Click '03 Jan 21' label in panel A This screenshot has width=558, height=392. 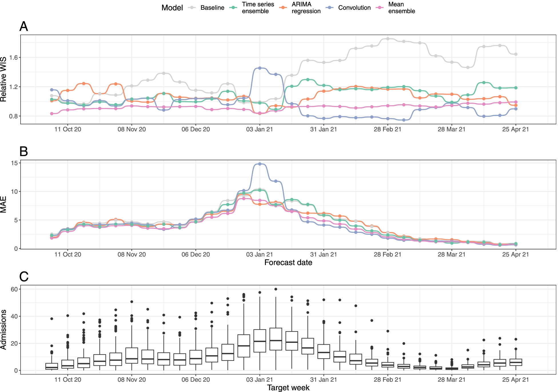pos(260,129)
